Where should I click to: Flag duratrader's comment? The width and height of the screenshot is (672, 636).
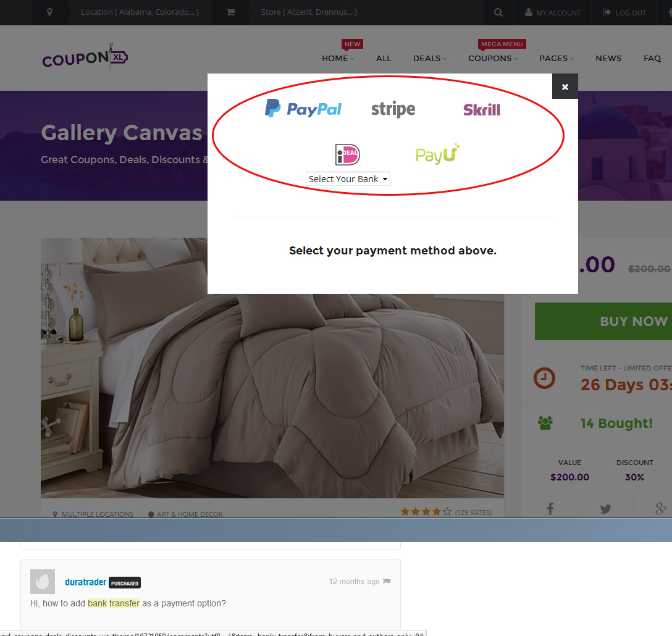(x=387, y=581)
